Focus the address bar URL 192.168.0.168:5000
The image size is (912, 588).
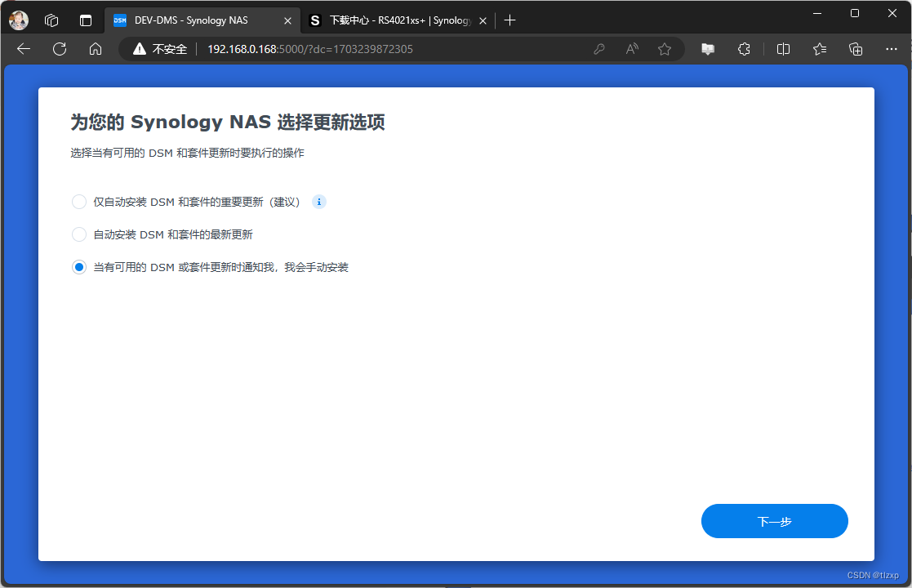point(310,49)
